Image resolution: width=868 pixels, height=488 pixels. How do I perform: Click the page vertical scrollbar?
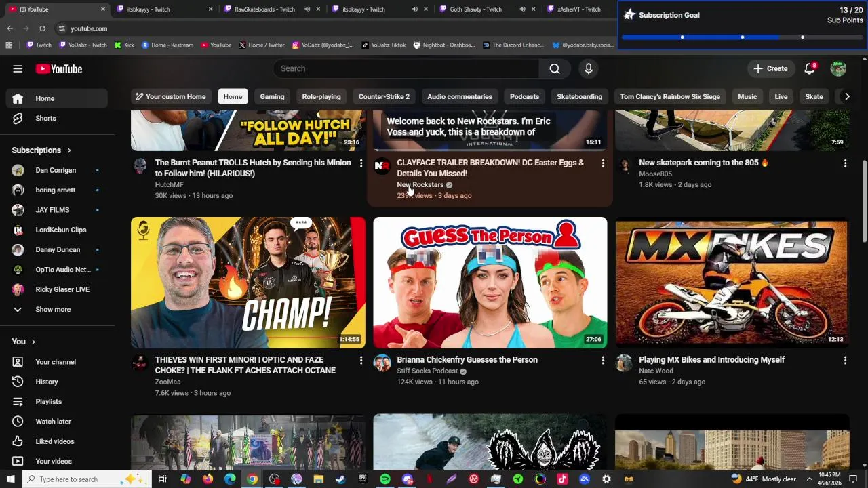click(863, 200)
